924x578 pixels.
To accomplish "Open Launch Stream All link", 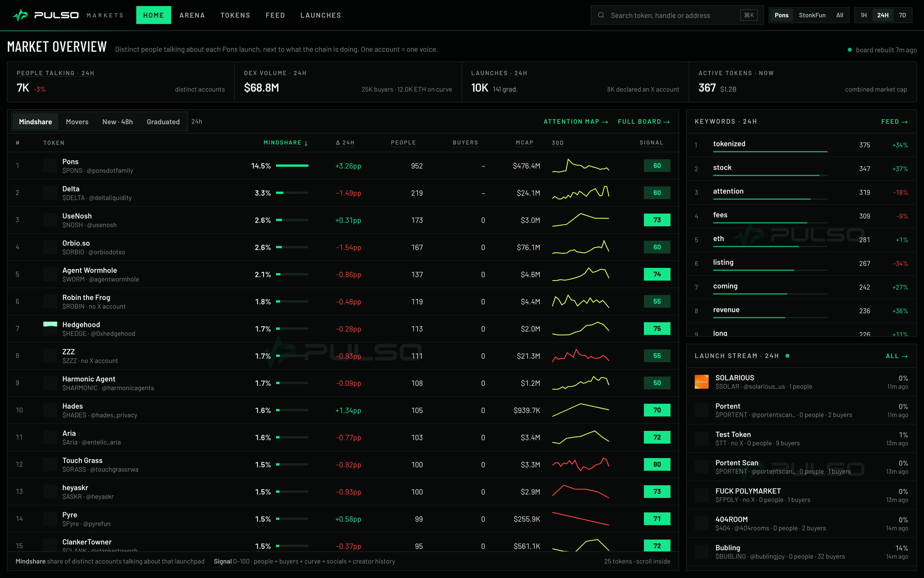I will point(897,356).
